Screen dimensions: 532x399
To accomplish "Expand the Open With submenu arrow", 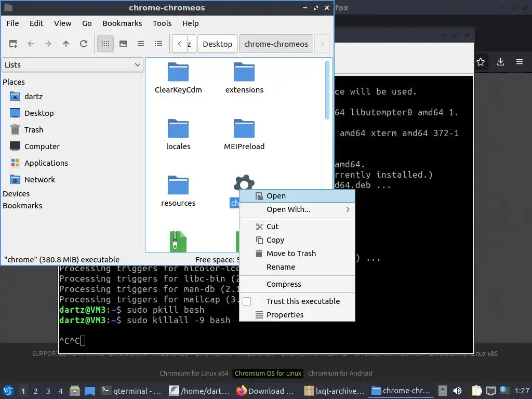I will click(x=348, y=209).
